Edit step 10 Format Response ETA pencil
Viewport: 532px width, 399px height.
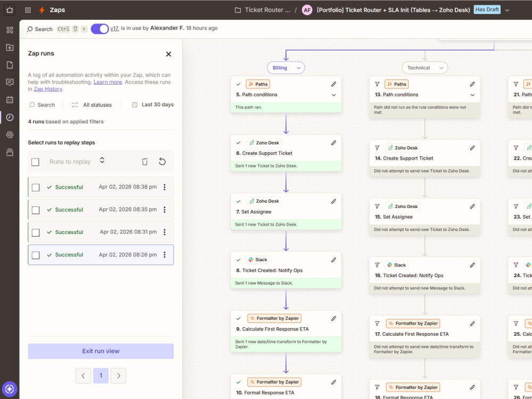[334, 382]
